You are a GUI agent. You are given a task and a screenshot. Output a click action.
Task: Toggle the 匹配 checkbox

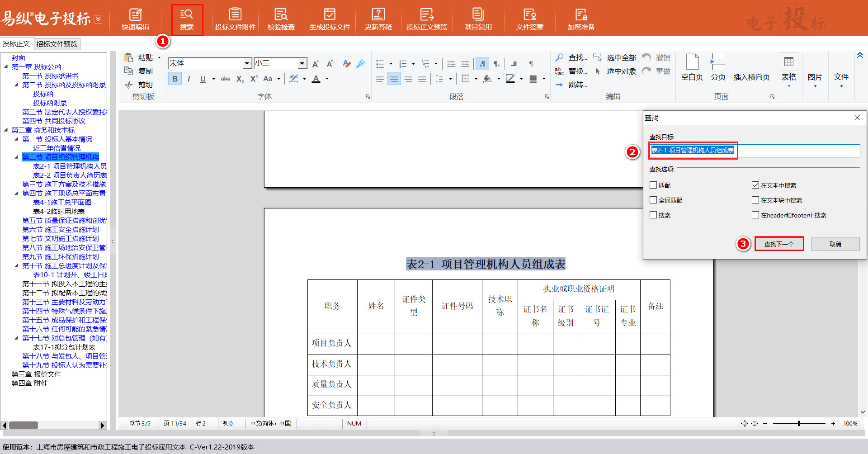653,185
